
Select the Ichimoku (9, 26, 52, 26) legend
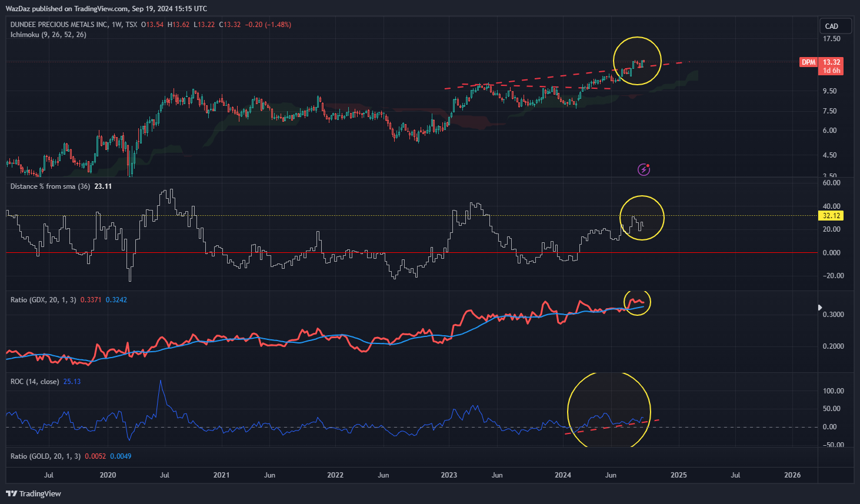pos(48,35)
